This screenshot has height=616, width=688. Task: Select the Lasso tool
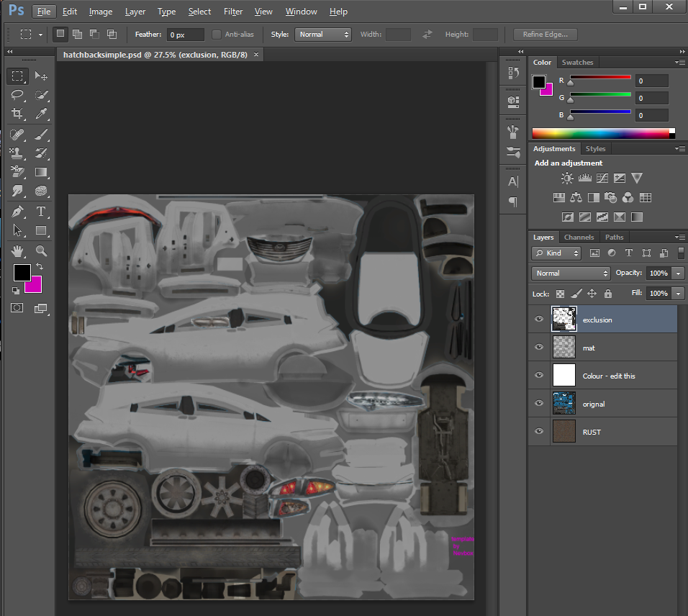pyautogui.click(x=17, y=95)
